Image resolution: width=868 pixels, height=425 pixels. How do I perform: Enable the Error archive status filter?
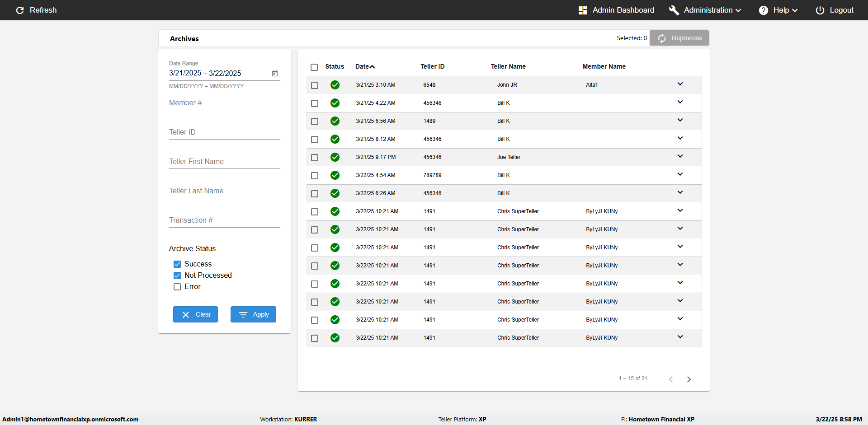click(x=177, y=287)
